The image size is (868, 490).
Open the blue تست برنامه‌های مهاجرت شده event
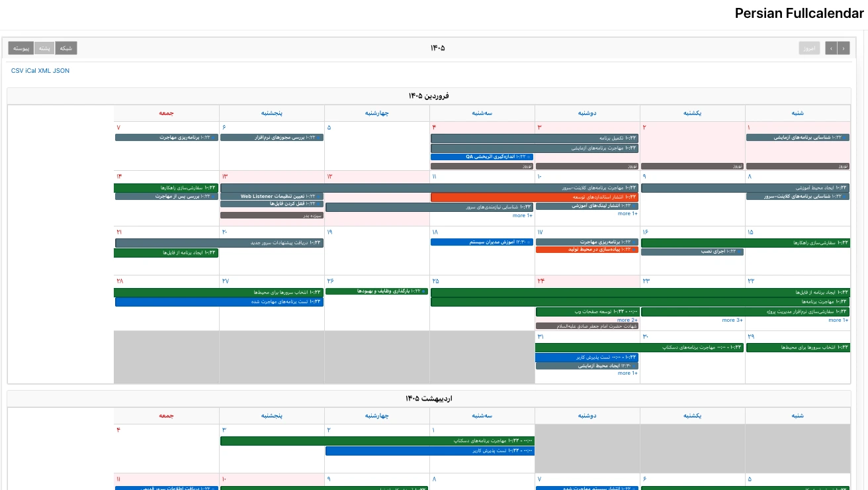tap(219, 302)
